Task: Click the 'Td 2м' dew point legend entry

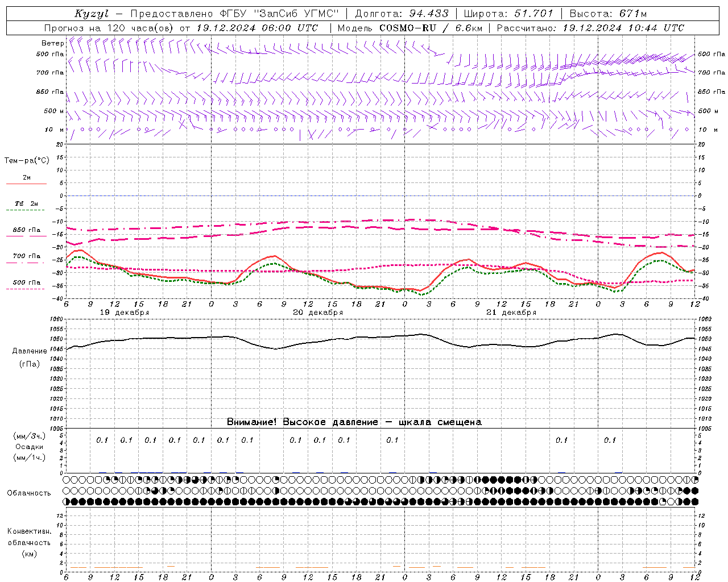Action: click(27, 203)
